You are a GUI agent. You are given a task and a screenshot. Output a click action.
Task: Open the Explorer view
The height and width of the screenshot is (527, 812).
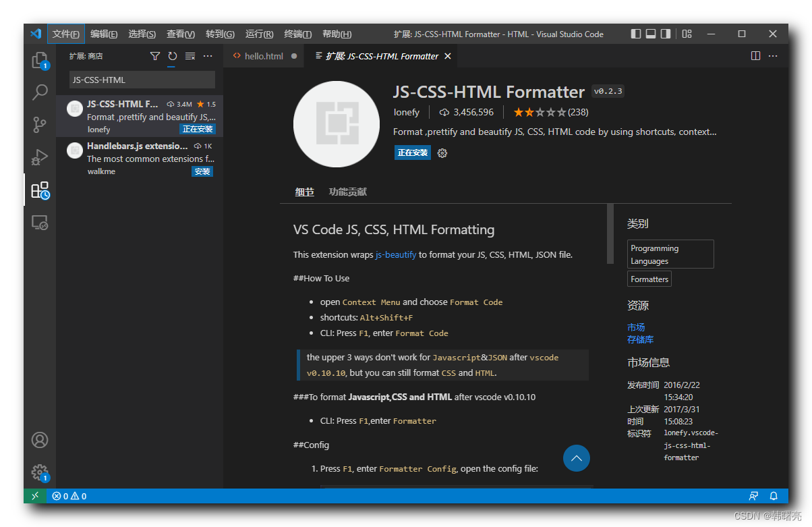[39, 59]
